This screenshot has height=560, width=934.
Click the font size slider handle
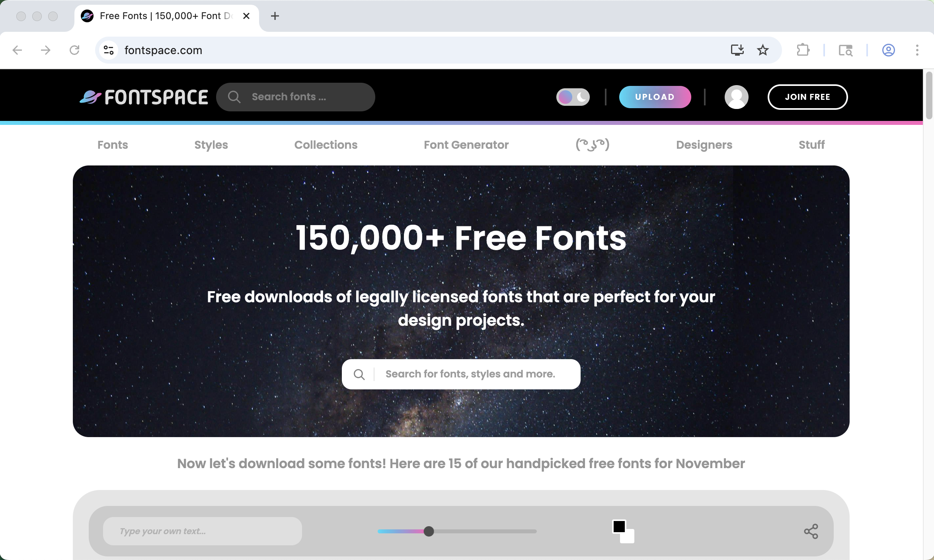coord(429,531)
